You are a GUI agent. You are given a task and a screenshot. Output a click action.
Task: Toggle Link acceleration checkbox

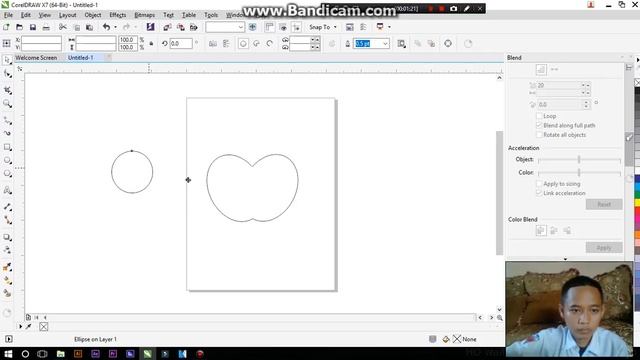pos(539,193)
